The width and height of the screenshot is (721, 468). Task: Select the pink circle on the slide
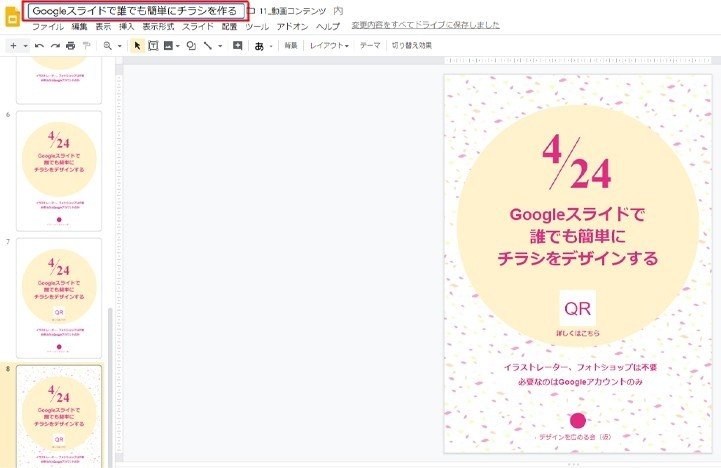[x=578, y=420]
